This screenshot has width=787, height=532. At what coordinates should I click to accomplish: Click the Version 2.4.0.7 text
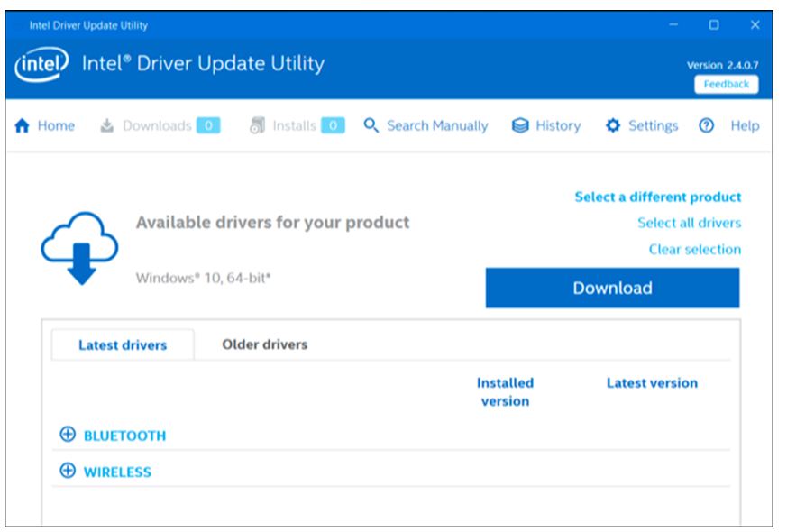pos(722,65)
